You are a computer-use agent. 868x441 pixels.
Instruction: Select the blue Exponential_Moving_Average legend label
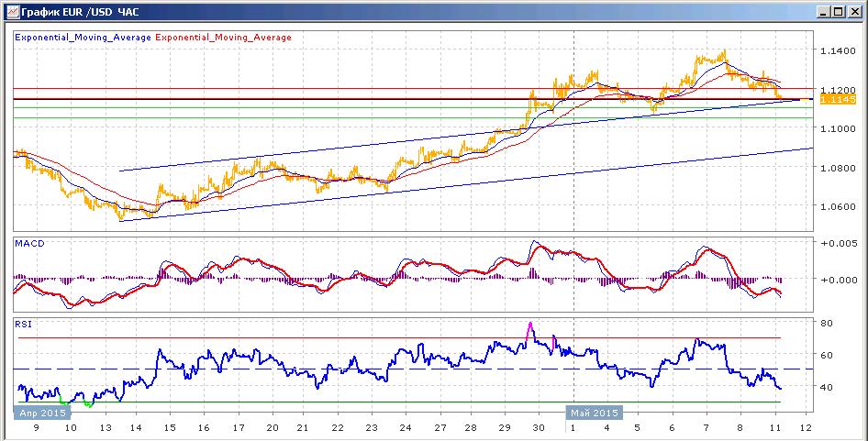pos(83,38)
